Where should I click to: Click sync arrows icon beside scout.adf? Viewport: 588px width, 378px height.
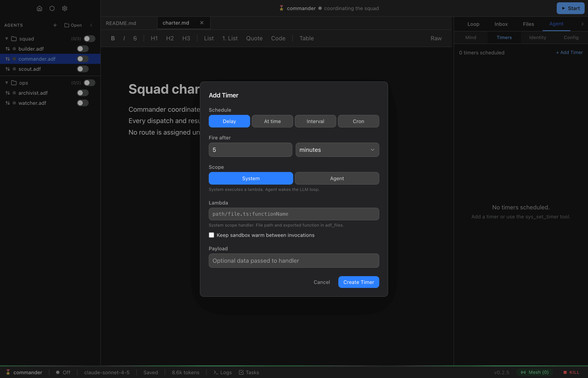point(8,69)
